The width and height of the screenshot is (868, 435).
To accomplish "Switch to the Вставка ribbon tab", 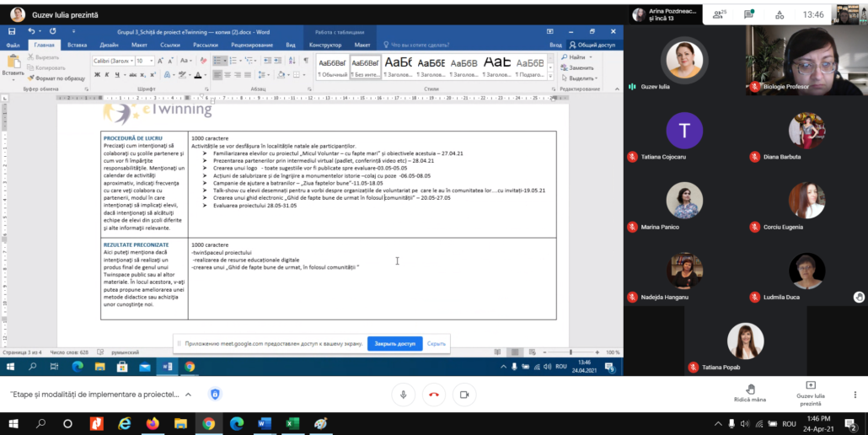I will coord(77,45).
